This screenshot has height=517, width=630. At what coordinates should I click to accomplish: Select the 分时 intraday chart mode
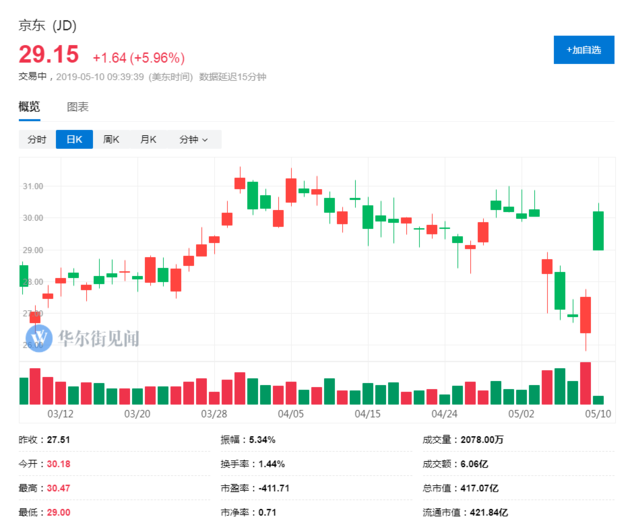pos(37,139)
